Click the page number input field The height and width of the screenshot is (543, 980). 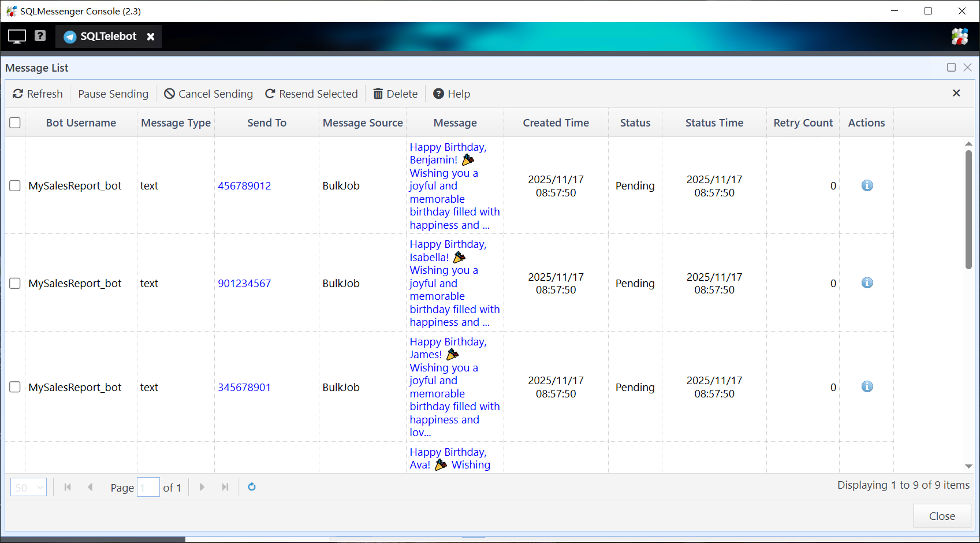tap(148, 487)
